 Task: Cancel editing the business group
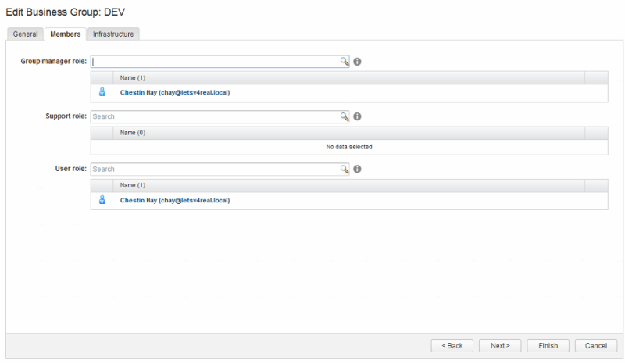click(x=595, y=345)
